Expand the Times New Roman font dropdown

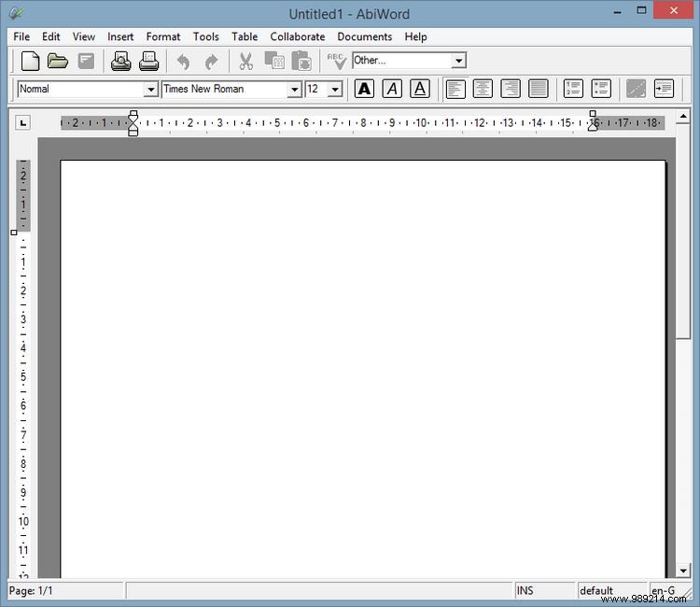294,90
